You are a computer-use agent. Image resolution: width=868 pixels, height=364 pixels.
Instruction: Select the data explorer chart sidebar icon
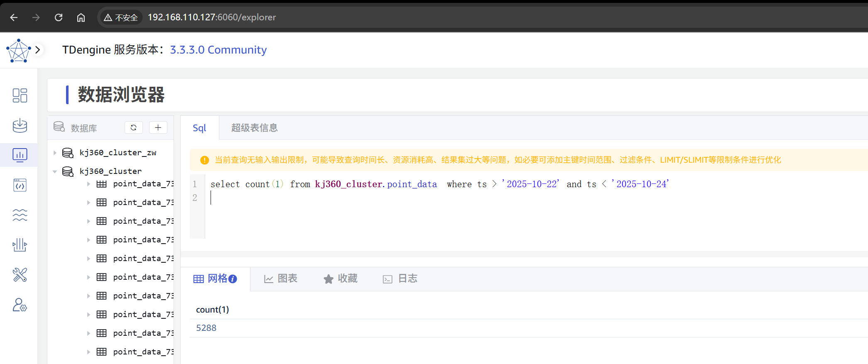tap(20, 155)
